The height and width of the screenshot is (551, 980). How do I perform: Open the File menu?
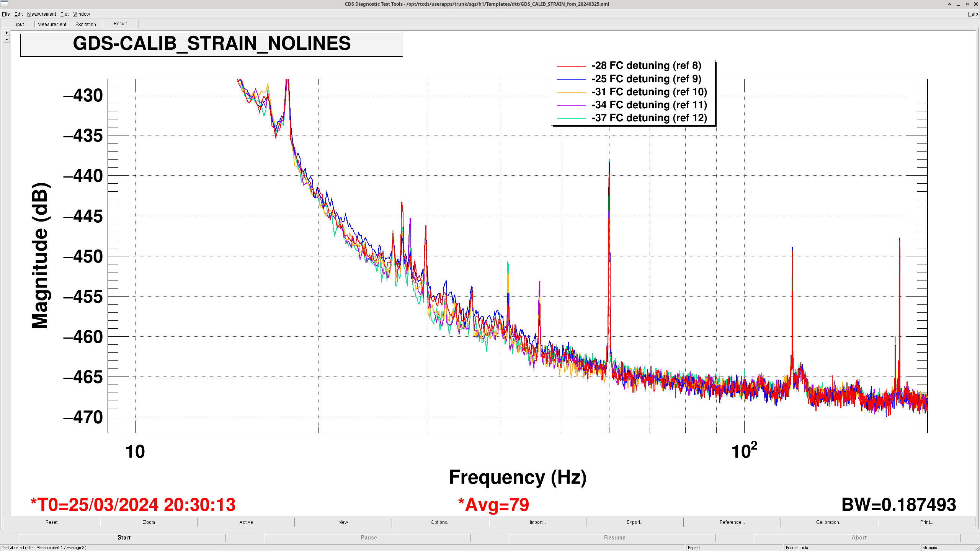(x=6, y=14)
